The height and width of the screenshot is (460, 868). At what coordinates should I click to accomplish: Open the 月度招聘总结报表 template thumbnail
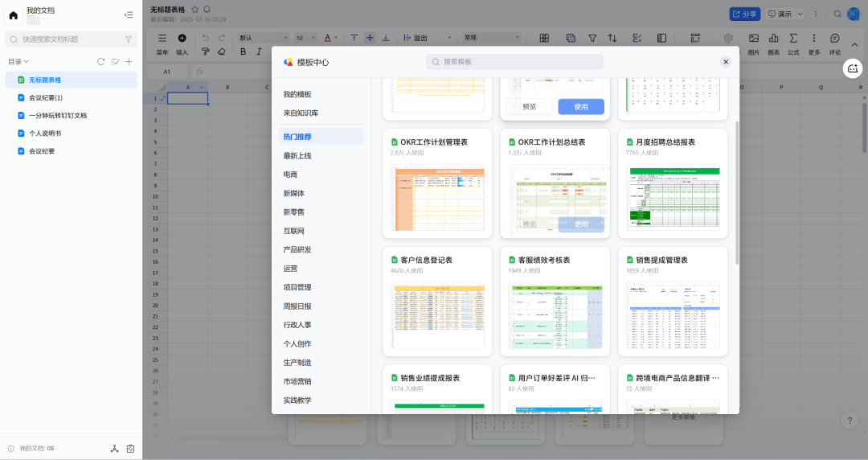pos(673,197)
